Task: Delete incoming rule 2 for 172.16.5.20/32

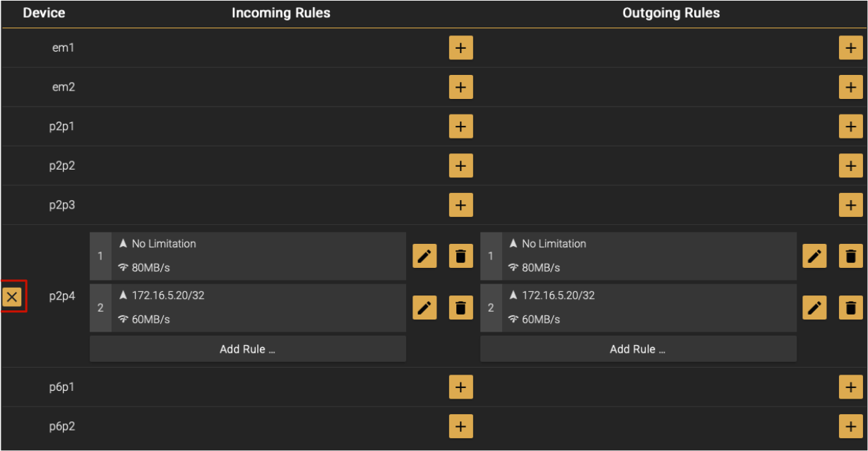Action: tap(460, 307)
